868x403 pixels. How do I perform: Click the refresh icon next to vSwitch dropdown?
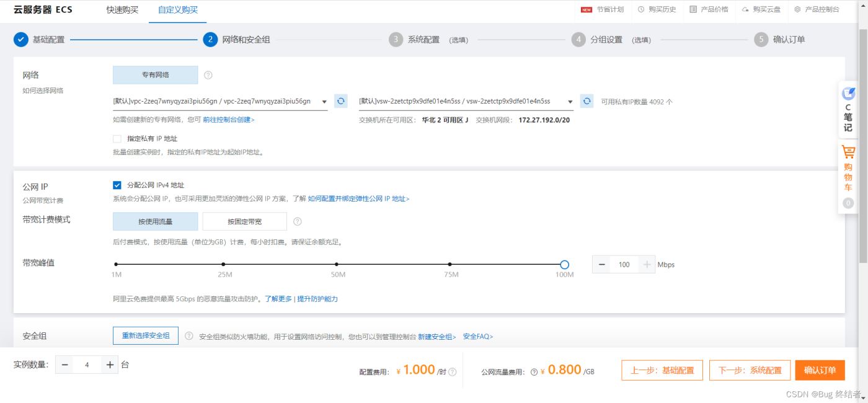(x=587, y=101)
